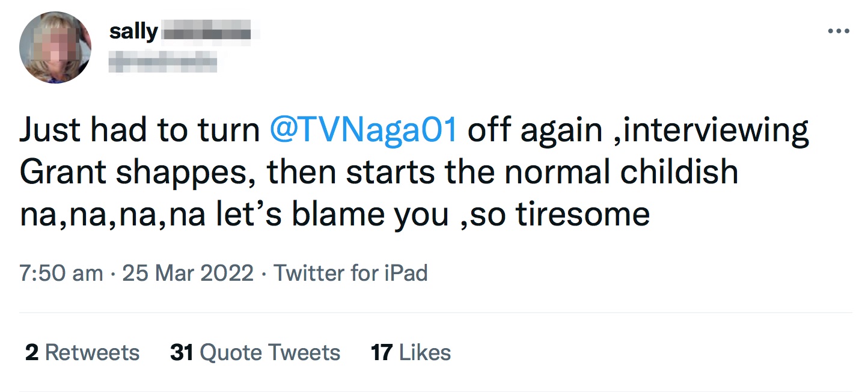Click the 7:50 am timestamp
The image size is (868, 392).
[x=61, y=273]
